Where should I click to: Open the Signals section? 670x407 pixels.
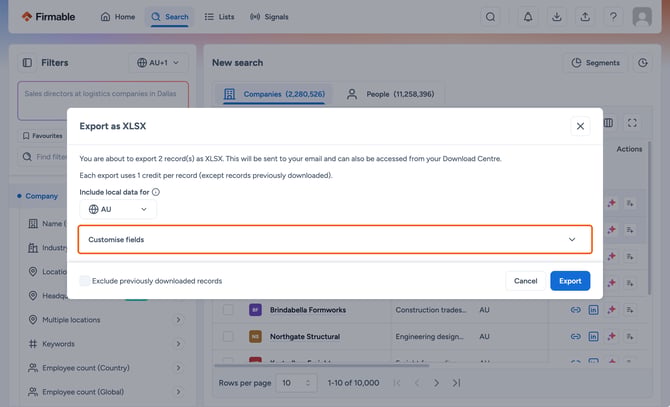[269, 17]
